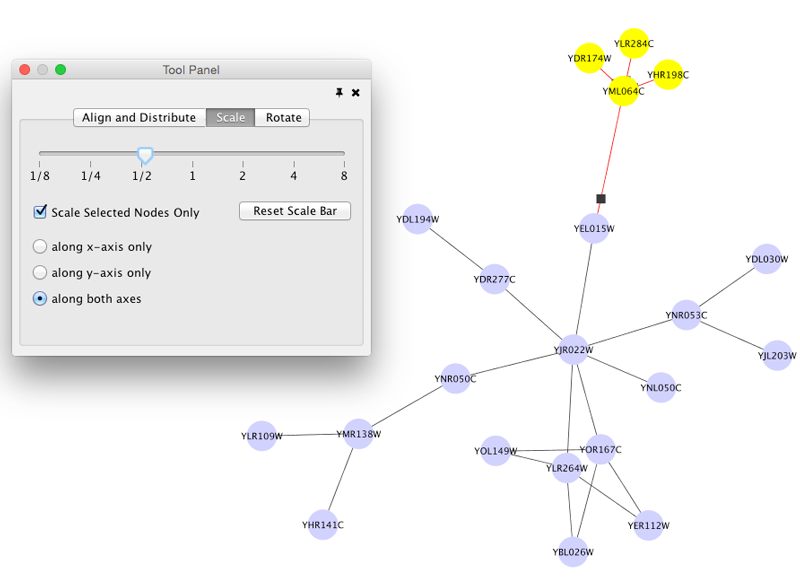Image resolution: width=800 pixels, height=586 pixels.
Task: Select the YJR022W hub node
Action: point(573,350)
